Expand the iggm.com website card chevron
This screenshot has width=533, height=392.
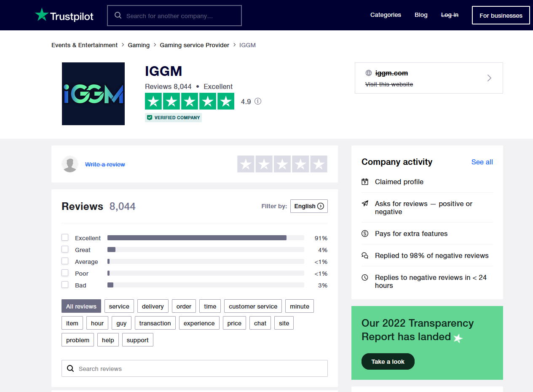click(489, 78)
